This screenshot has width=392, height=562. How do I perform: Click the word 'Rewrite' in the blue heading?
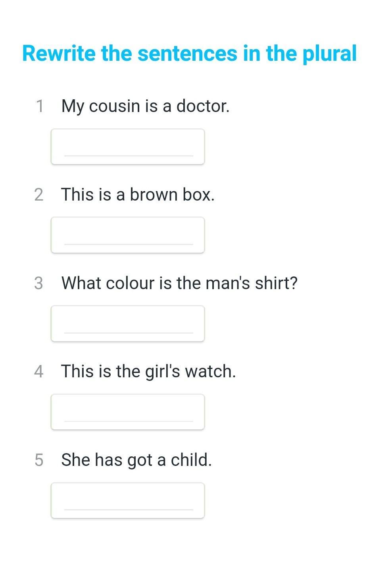click(59, 54)
